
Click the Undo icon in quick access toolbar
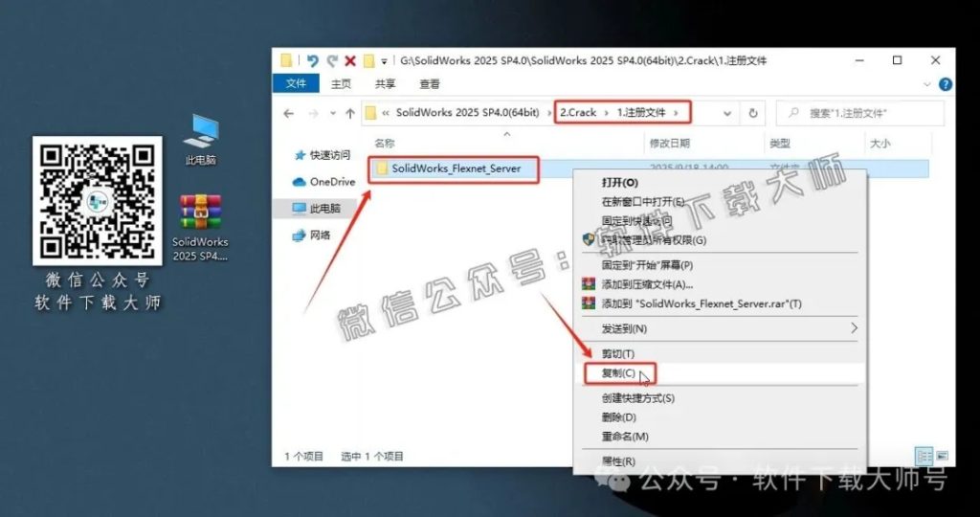pyautogui.click(x=313, y=60)
